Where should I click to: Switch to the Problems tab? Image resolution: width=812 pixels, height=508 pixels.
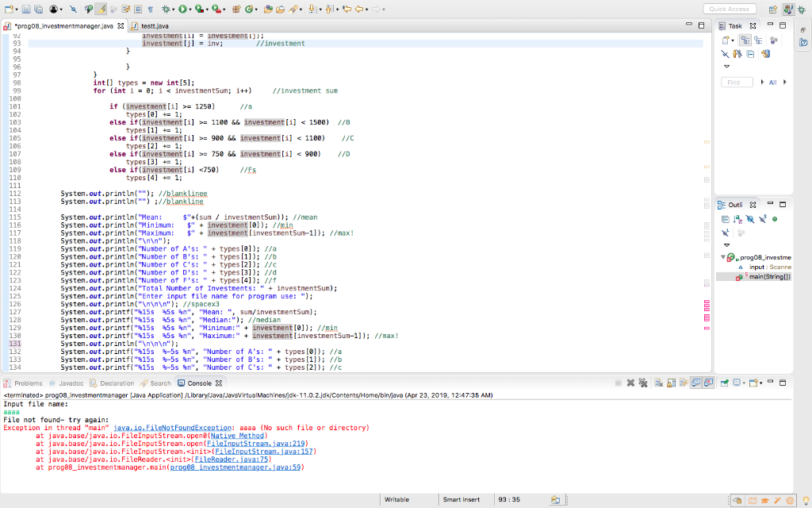tap(23, 383)
